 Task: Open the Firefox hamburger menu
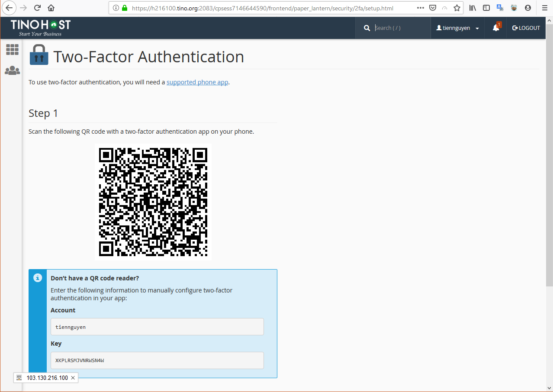[545, 8]
